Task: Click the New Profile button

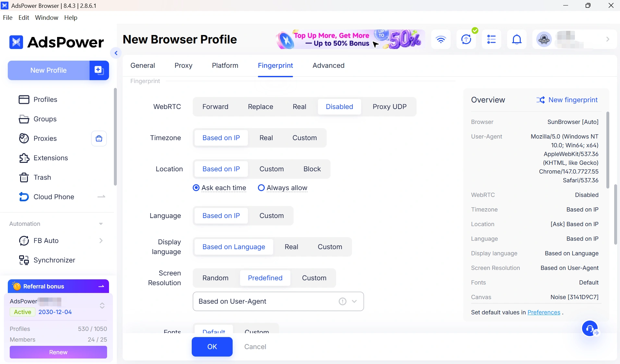Action: pos(49,70)
